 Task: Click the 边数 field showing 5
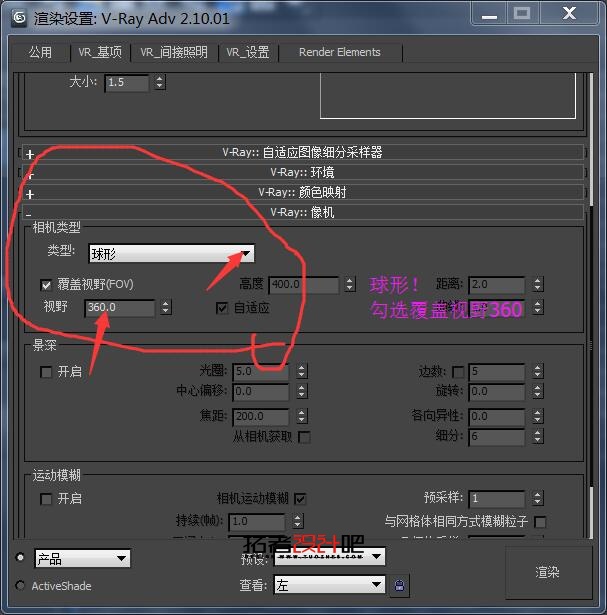click(x=496, y=371)
